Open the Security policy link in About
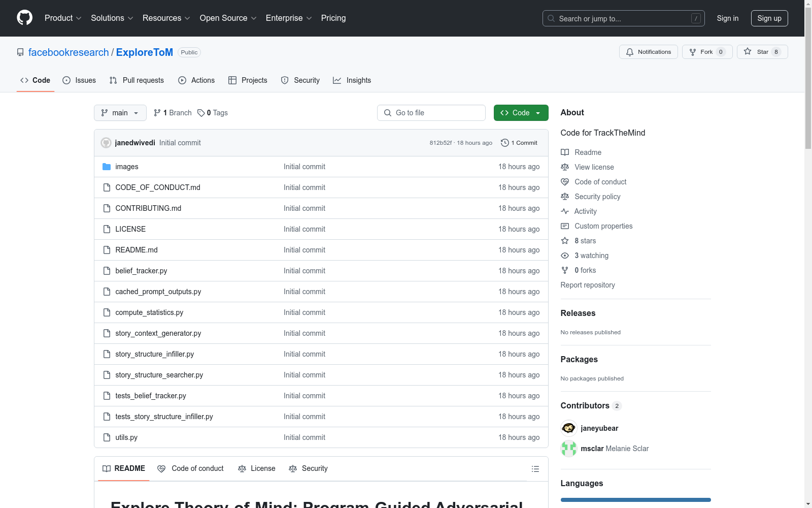Viewport: 812px width, 508px height. click(597, 197)
